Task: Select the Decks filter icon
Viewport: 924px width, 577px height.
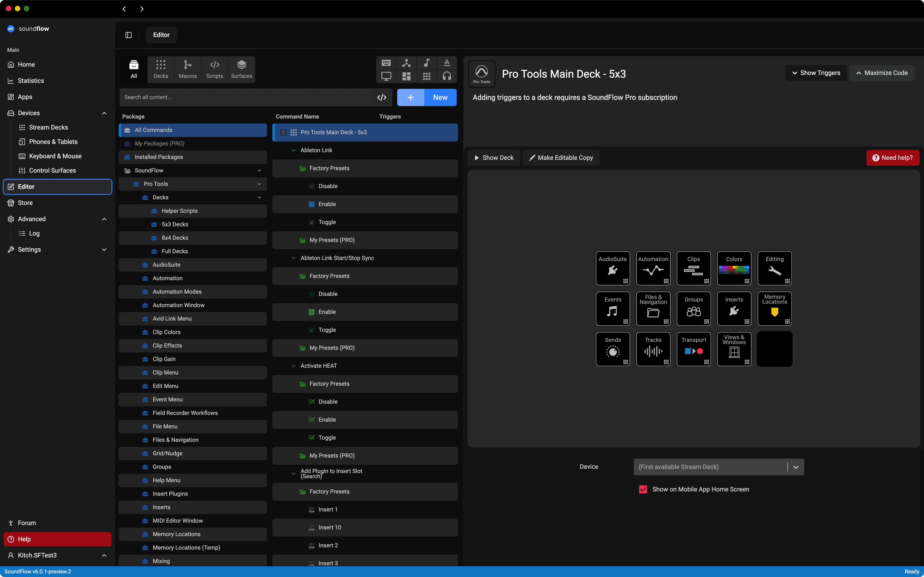Action: click(x=160, y=69)
